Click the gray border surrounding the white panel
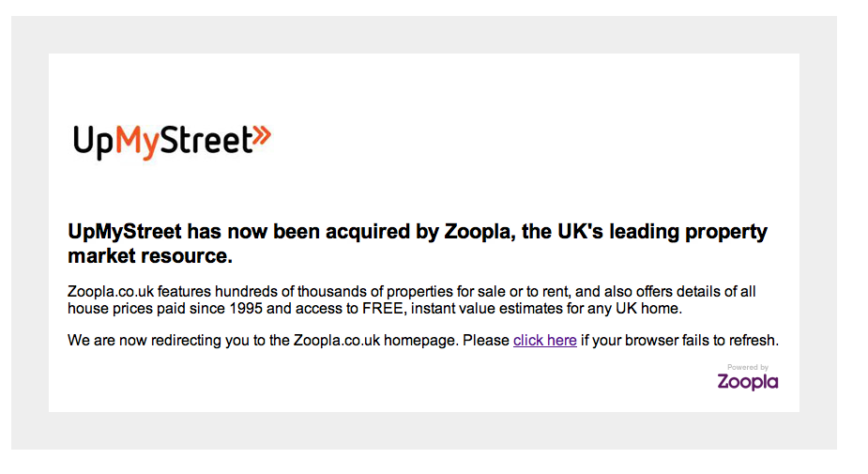Screen dimensions: 868x474 [x=29, y=235]
